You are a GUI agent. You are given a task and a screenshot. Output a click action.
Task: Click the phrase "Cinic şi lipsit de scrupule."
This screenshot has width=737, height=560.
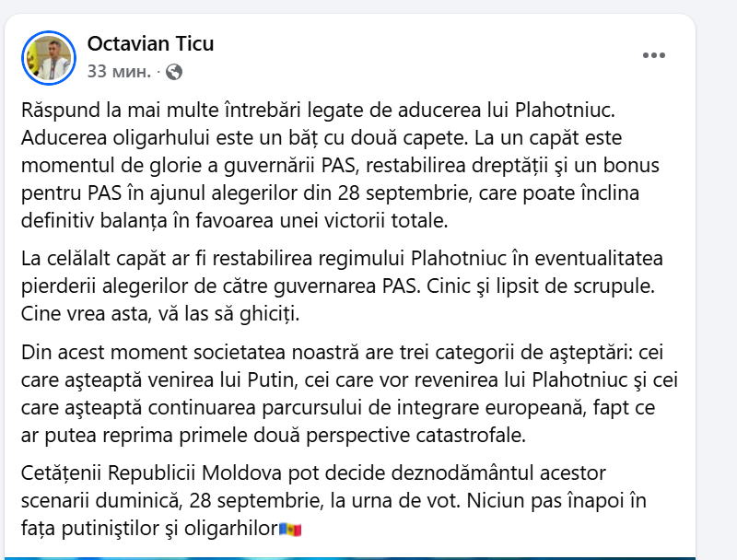tap(541, 286)
